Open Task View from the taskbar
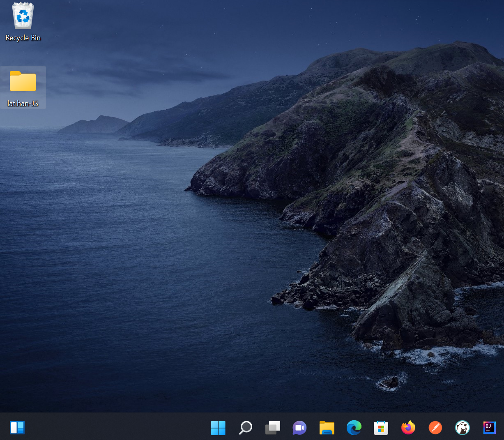The image size is (504, 440). (272, 428)
